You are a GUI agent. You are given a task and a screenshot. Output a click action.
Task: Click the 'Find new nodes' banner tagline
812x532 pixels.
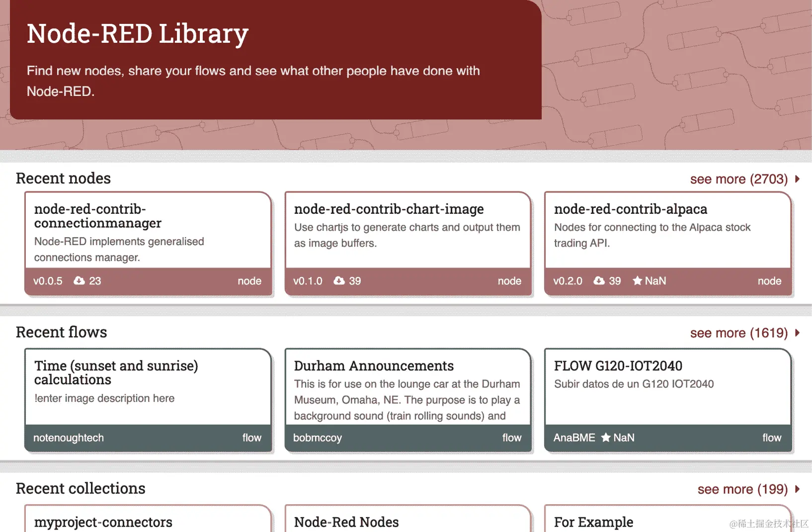(253, 81)
